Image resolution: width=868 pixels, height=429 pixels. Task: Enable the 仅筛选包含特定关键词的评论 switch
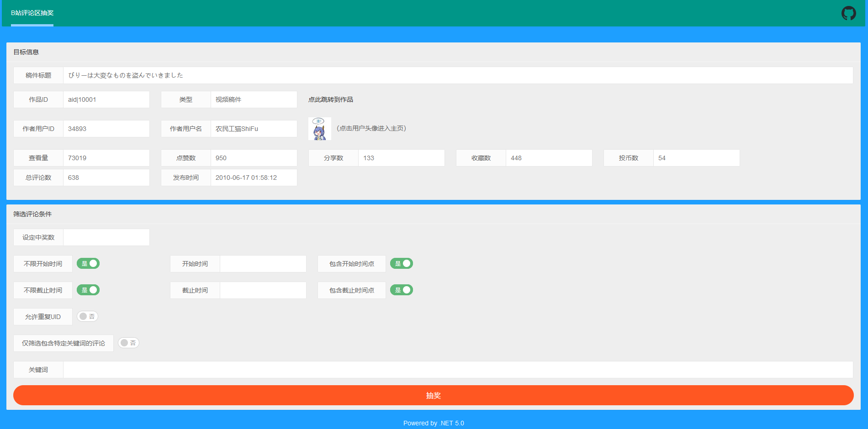128,343
